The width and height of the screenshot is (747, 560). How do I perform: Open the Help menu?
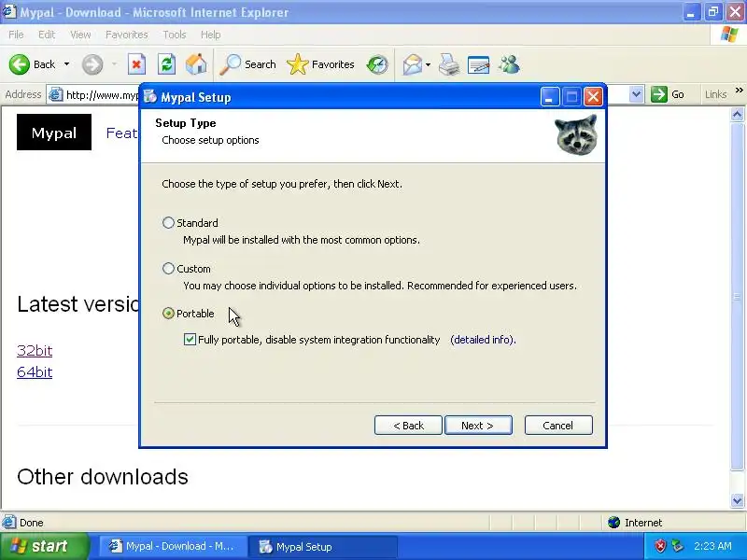point(210,35)
